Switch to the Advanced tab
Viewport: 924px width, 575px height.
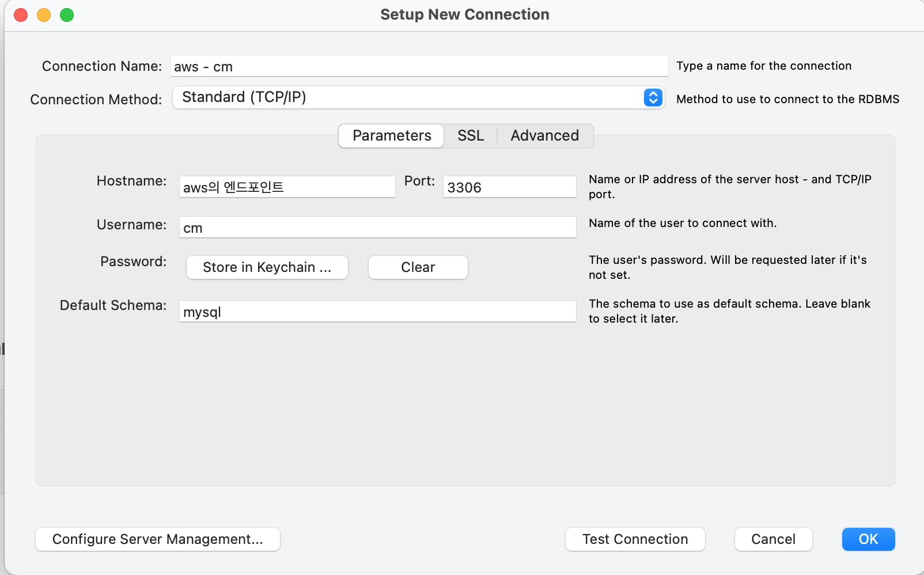544,136
